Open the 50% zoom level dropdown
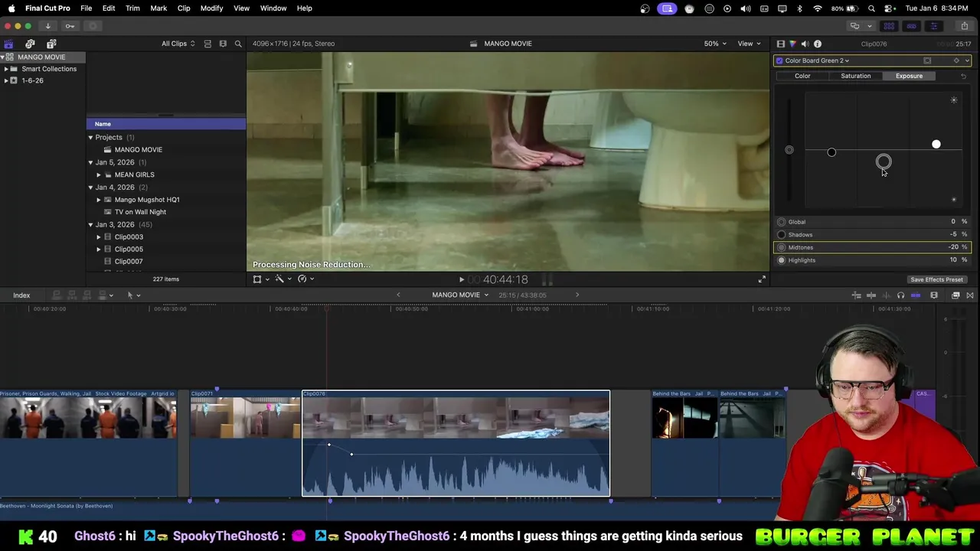980x551 pixels. point(716,44)
